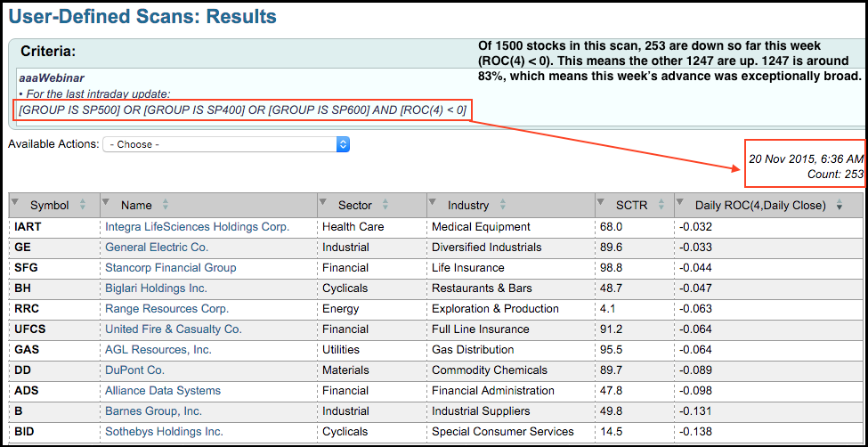Click the Stancorp Financial Group link
The image size is (868, 447).
[x=170, y=268]
